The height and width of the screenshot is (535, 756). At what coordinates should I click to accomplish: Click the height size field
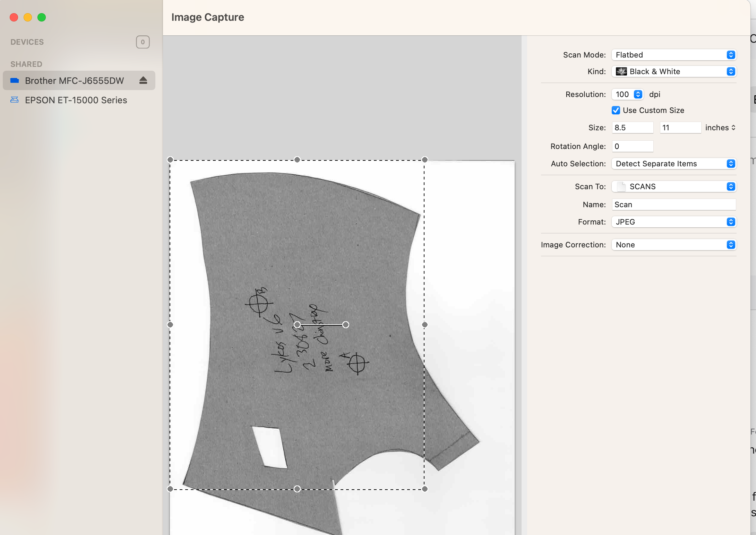[x=680, y=128]
